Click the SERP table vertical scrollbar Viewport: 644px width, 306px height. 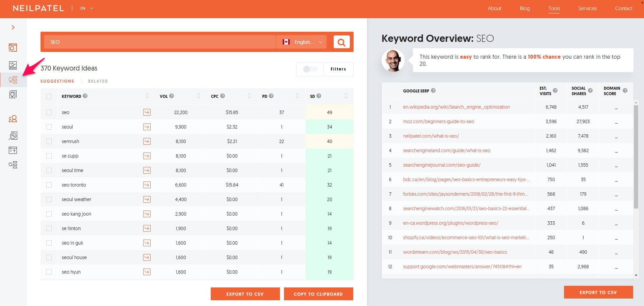click(636, 157)
